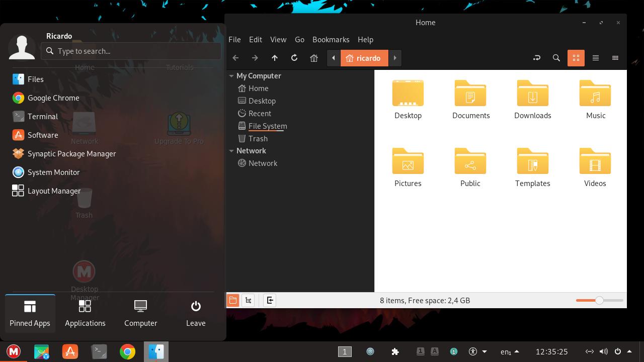Open the home folder from the toolbar
Screen dimensions: 644x362
click(x=314, y=58)
